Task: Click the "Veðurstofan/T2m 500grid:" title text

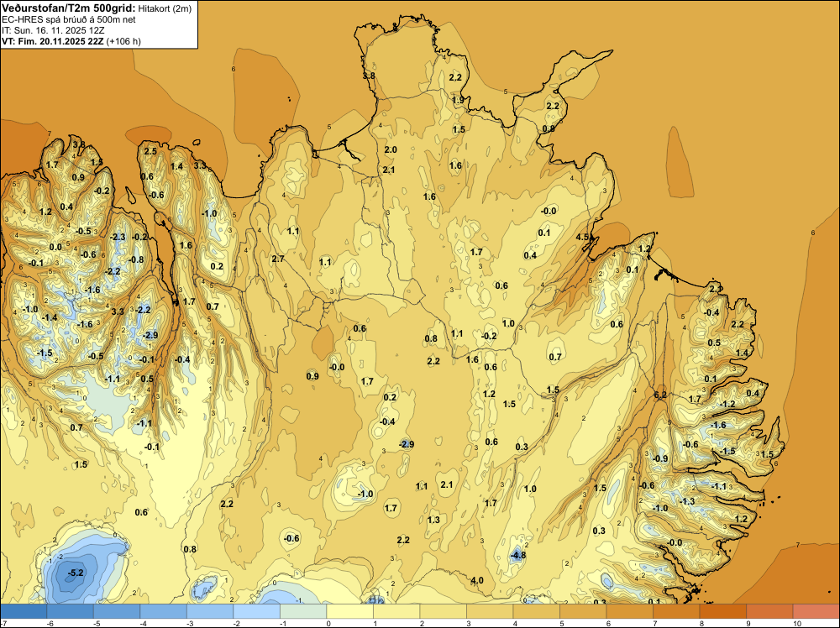Action: pyautogui.click(x=68, y=8)
